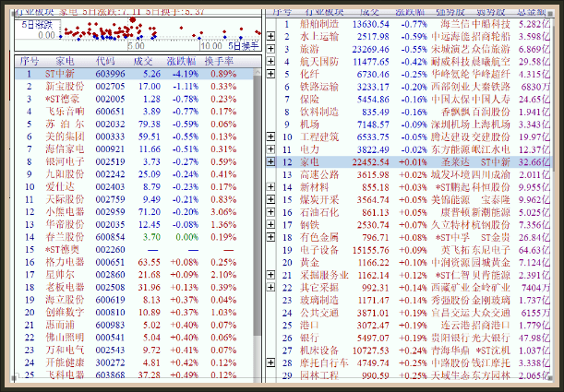Select the 开能健康 stock row
Image resolution: width=564 pixels, height=392 pixels.
click(x=134, y=362)
